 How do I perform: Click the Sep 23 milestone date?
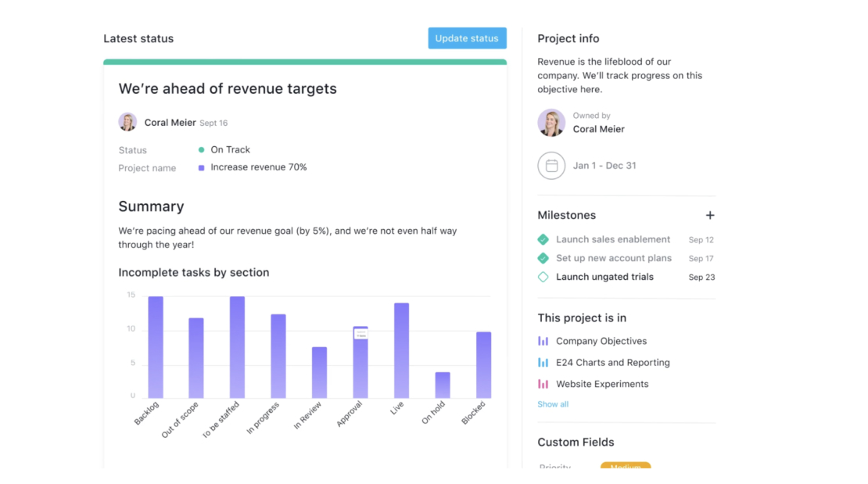[701, 278]
